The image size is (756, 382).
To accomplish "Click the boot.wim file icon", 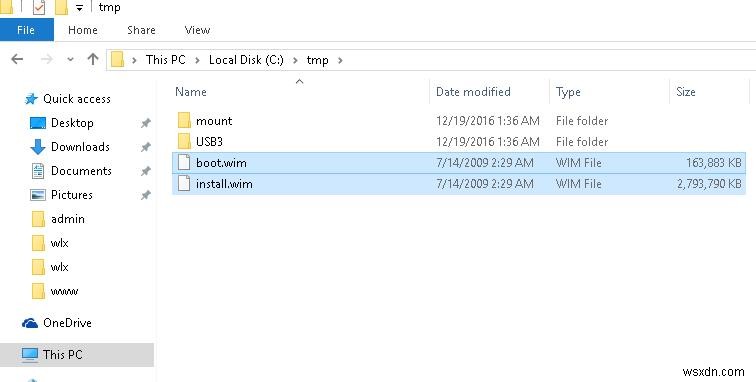I will tap(184, 163).
